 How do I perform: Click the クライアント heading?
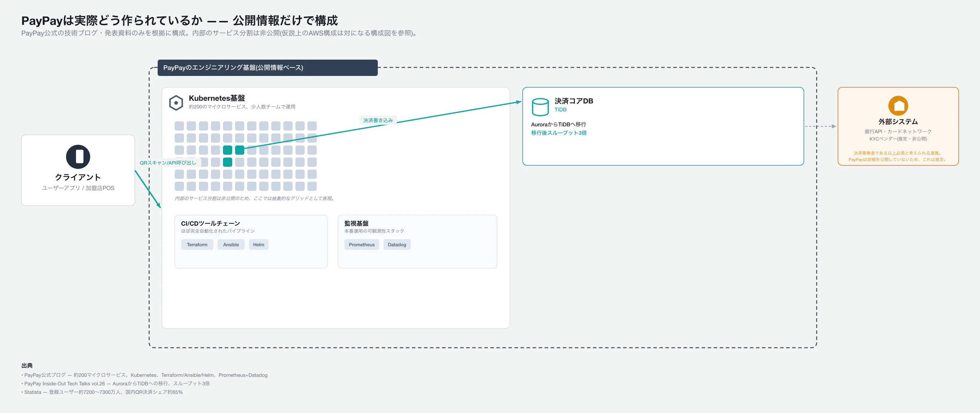pyautogui.click(x=78, y=177)
